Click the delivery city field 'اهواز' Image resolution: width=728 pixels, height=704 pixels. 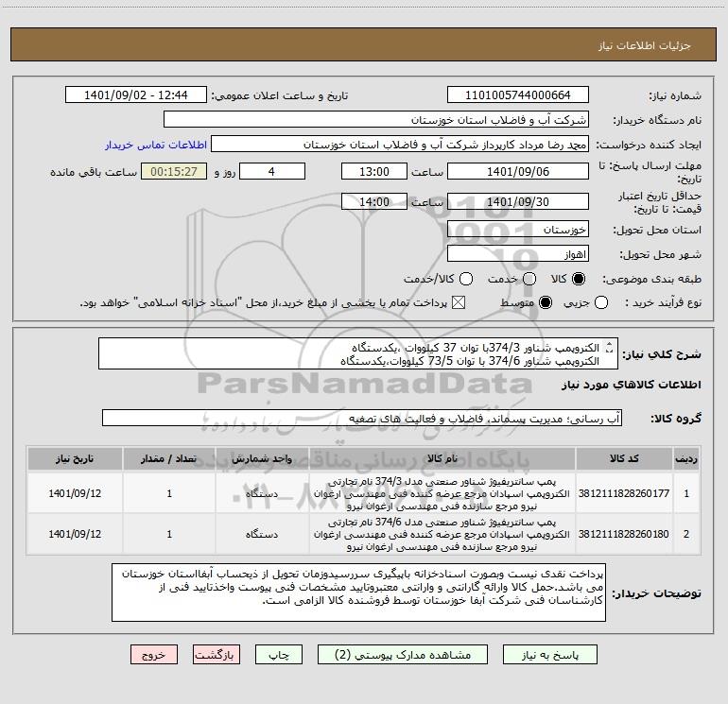(x=518, y=254)
